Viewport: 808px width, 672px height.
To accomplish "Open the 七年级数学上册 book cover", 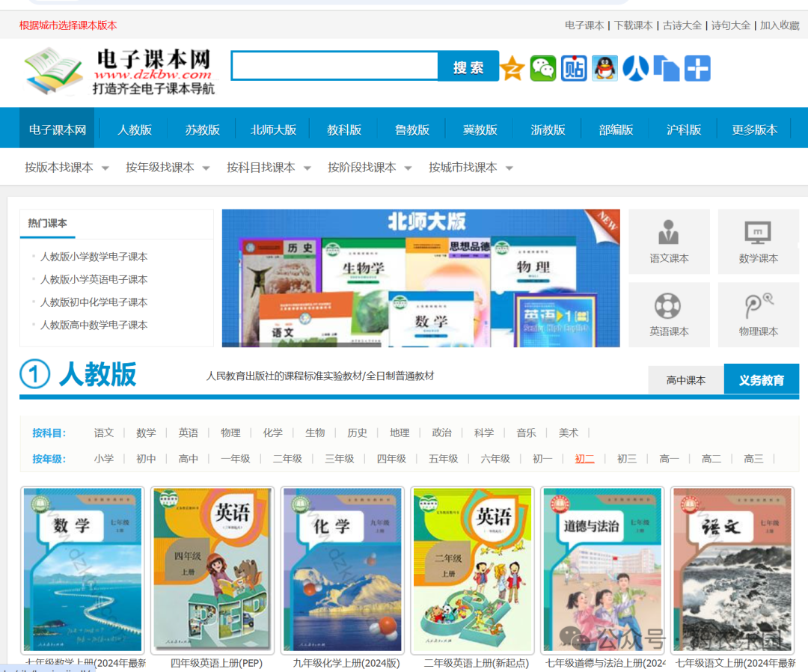I will click(x=82, y=570).
